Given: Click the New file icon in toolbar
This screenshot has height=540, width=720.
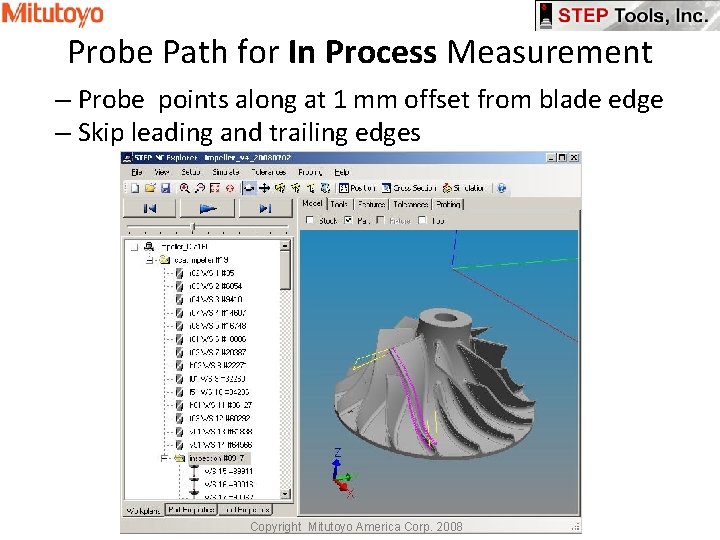Looking at the screenshot, I should [135, 188].
